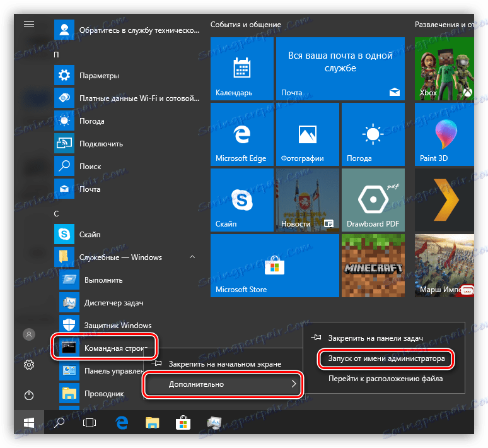
Task: Open the Microsoft Edge tile
Action: pos(242,134)
